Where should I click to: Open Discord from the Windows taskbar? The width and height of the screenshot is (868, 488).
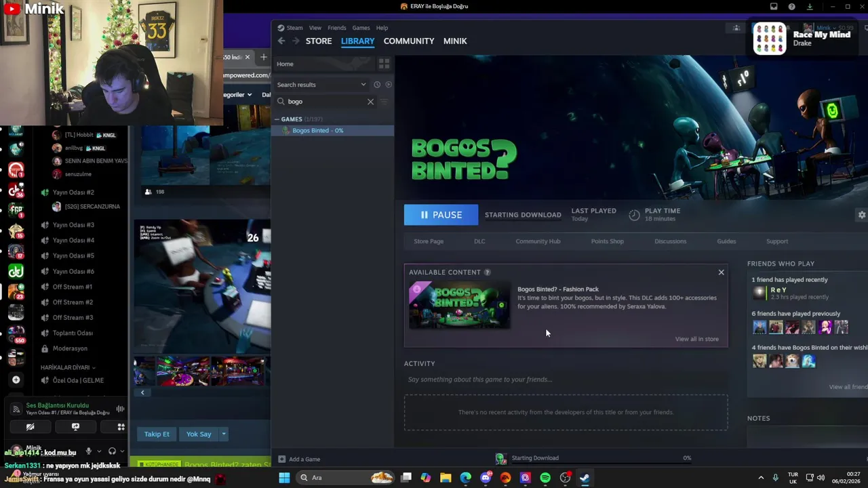(486, 478)
